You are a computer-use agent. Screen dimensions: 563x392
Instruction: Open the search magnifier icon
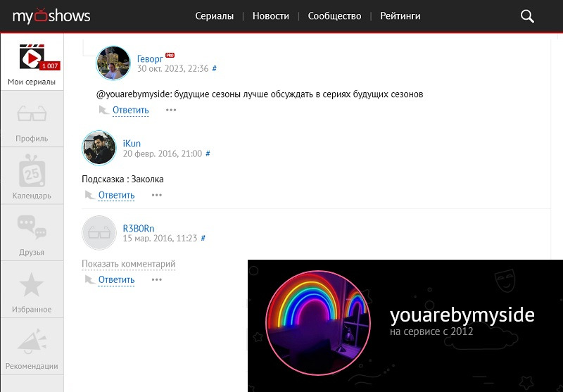527,16
